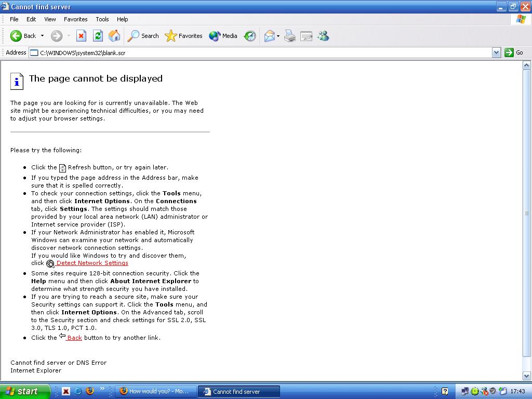The height and width of the screenshot is (399, 532).
Task: Click the question mark taskbar icon
Action: [x=445, y=392]
